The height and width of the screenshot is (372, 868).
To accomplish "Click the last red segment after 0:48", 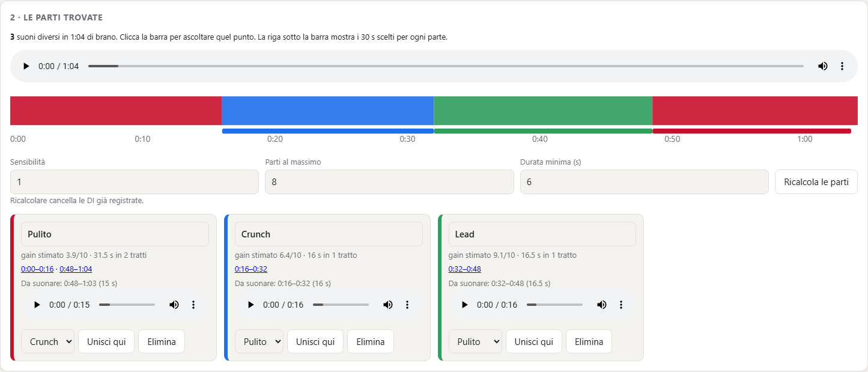I will 755,111.
